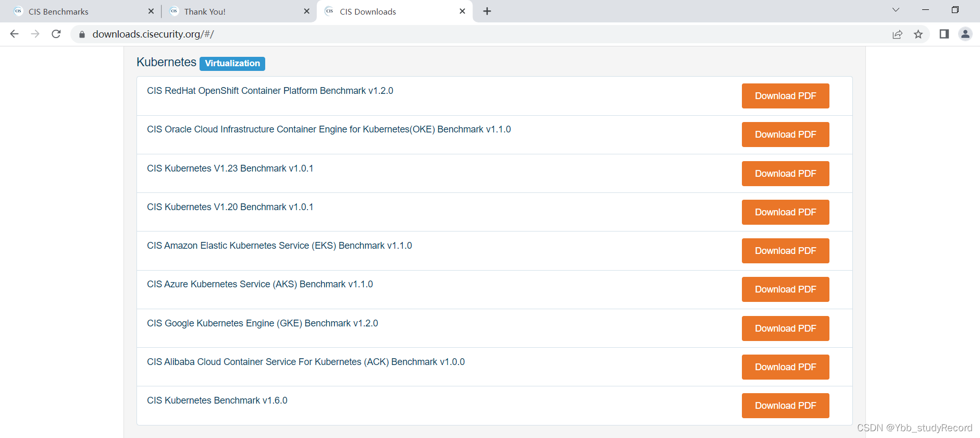Reload the CIS Downloads page
Viewport: 980px width, 438px height.
coord(56,34)
